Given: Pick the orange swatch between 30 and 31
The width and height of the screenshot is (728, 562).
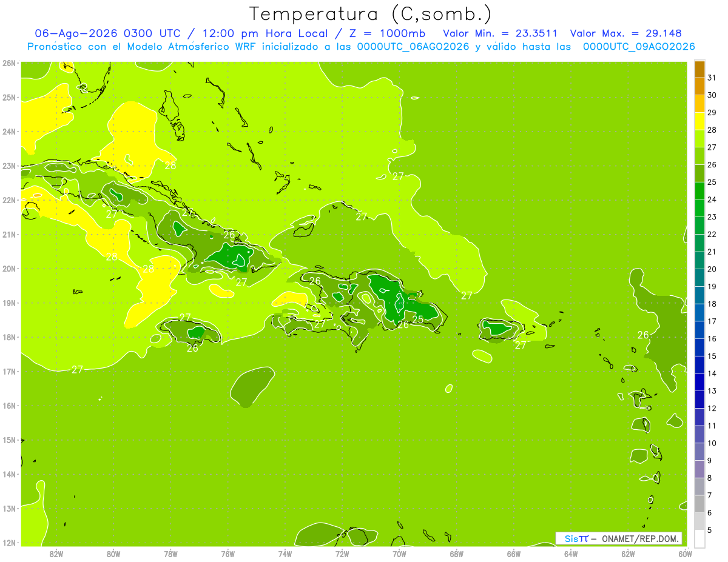Looking at the screenshot, I should coord(699,87).
